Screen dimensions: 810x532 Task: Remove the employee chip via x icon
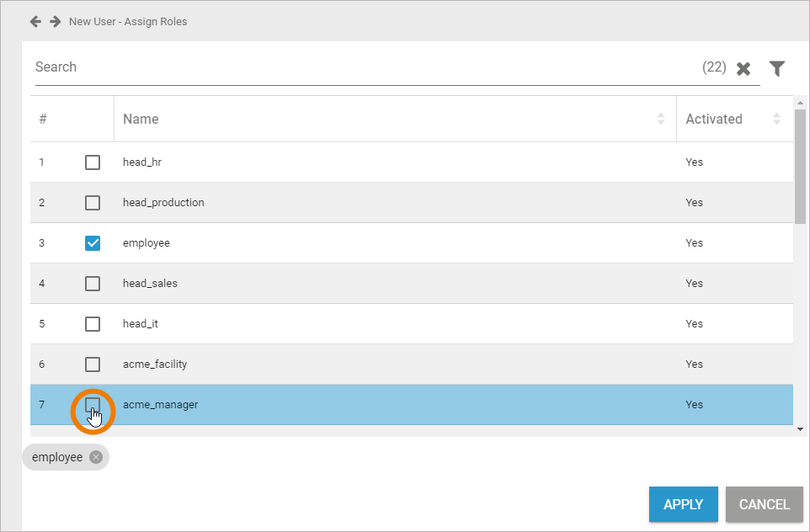point(96,457)
